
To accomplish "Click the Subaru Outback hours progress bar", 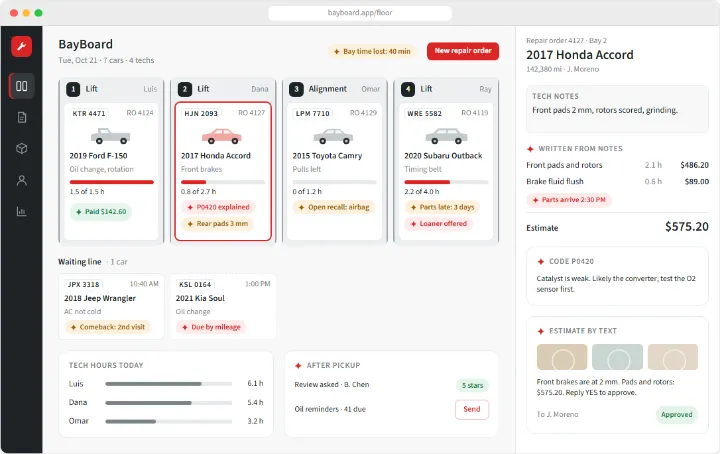I will [x=446, y=182].
